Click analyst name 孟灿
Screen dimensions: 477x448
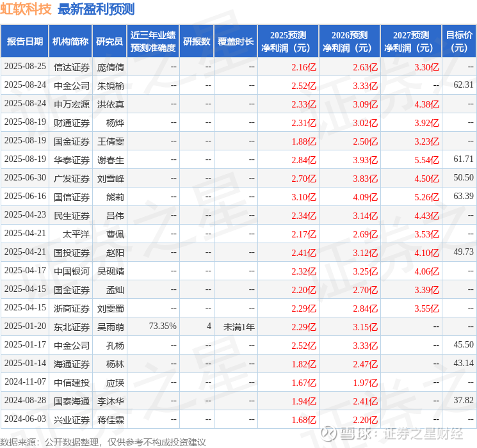click(x=115, y=290)
